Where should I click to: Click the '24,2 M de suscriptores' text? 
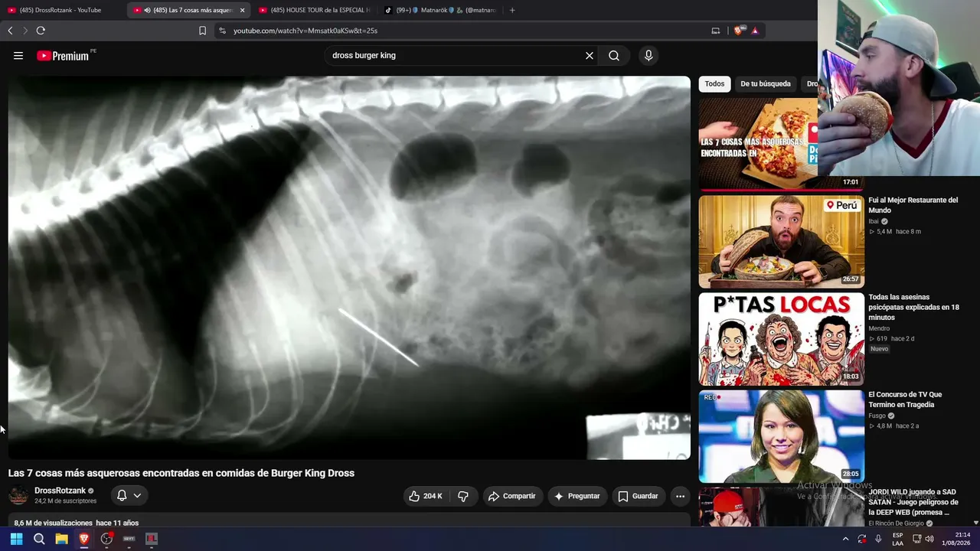(x=65, y=501)
